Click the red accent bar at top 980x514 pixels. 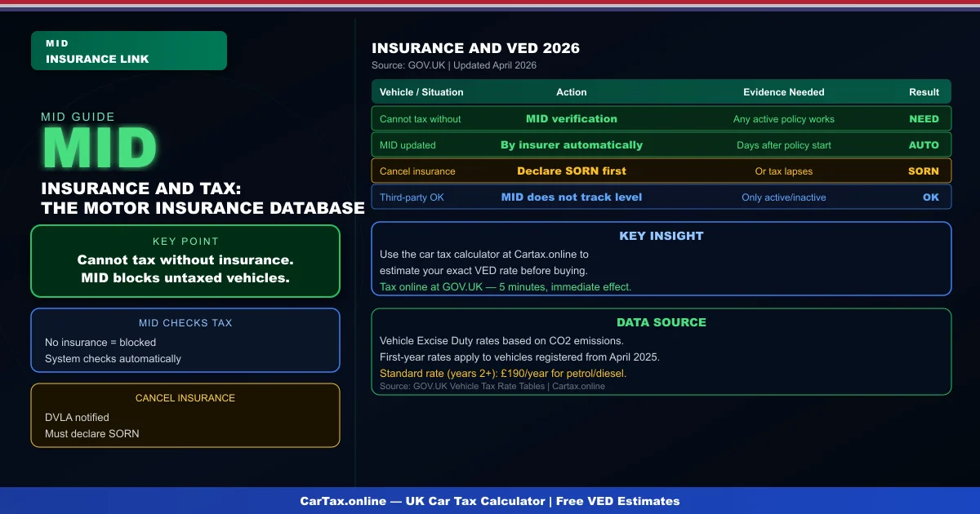click(x=490, y=2)
